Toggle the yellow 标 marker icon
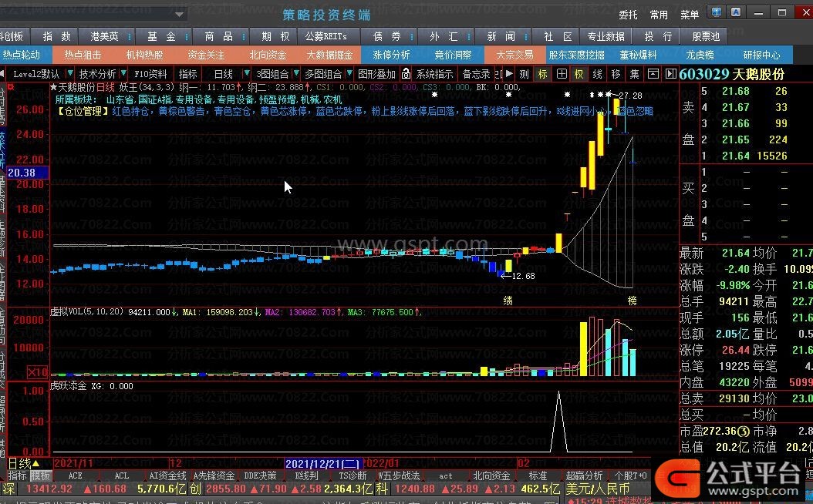Viewport: 813px width, 504px height. tap(542, 74)
